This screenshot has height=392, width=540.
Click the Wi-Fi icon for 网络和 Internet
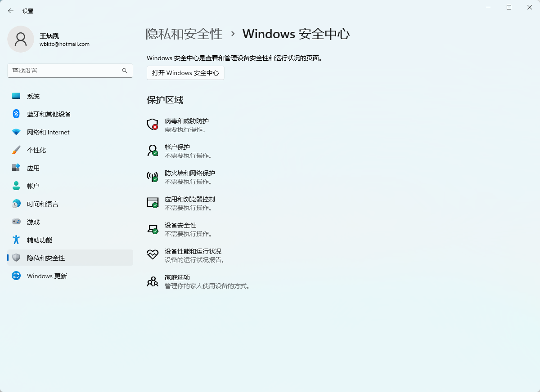(16, 132)
